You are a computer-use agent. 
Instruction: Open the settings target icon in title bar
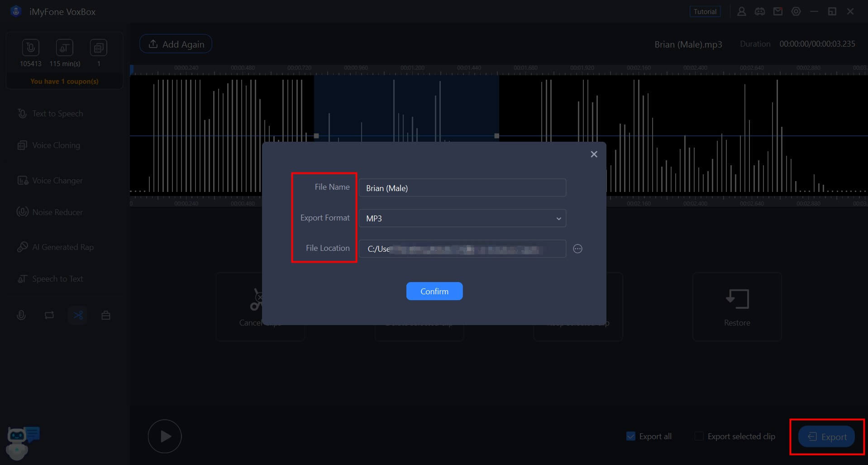point(796,11)
